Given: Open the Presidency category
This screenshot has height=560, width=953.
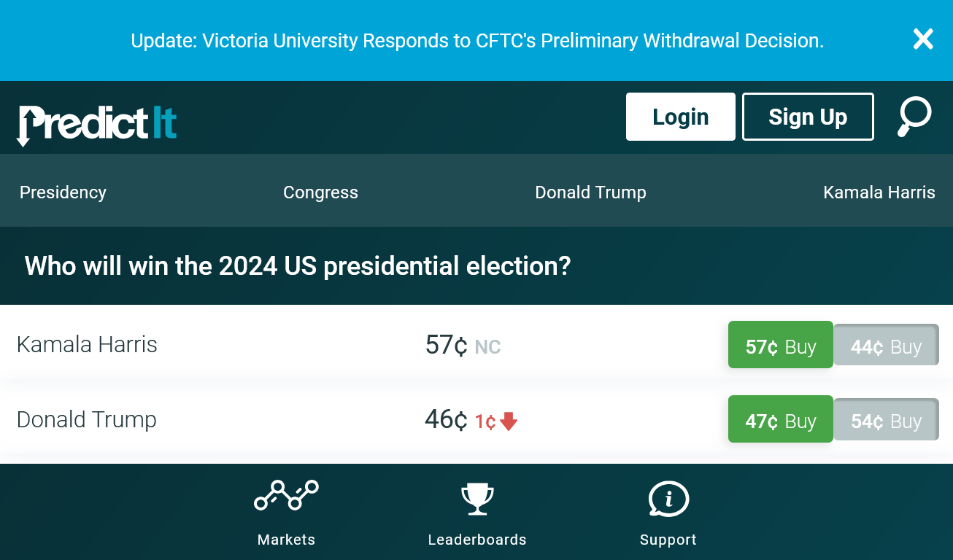Looking at the screenshot, I should pos(63,192).
